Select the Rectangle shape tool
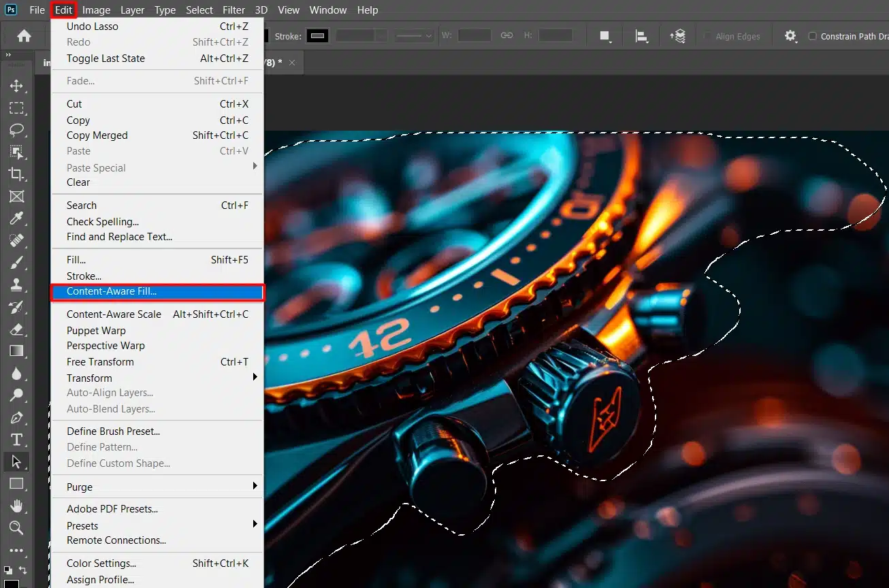The image size is (889, 588). coord(16,484)
